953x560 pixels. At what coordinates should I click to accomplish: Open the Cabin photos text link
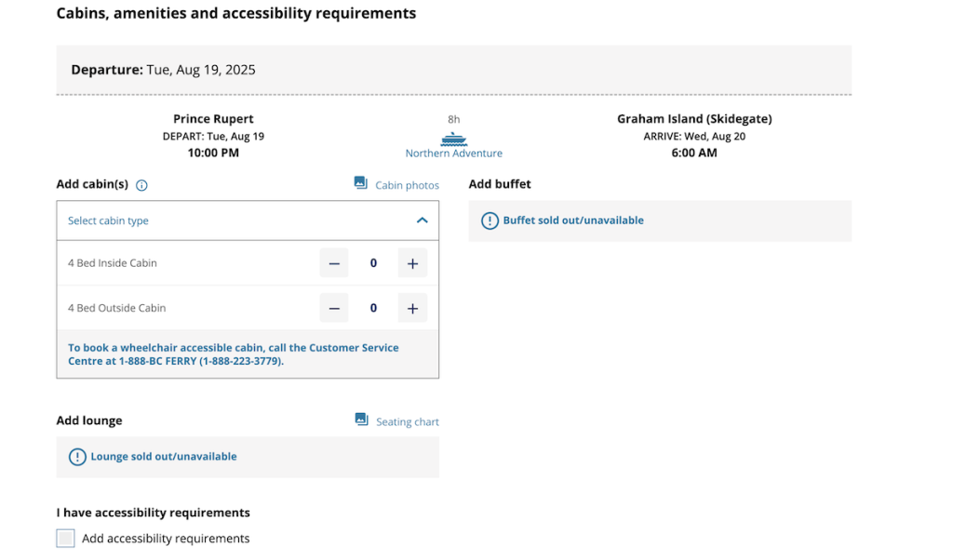(407, 185)
